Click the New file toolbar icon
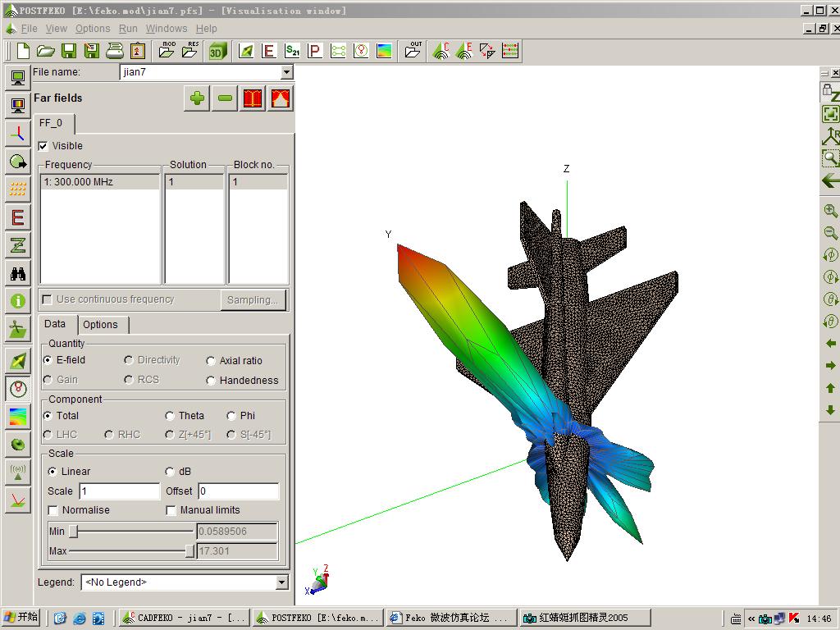 pos(22,51)
